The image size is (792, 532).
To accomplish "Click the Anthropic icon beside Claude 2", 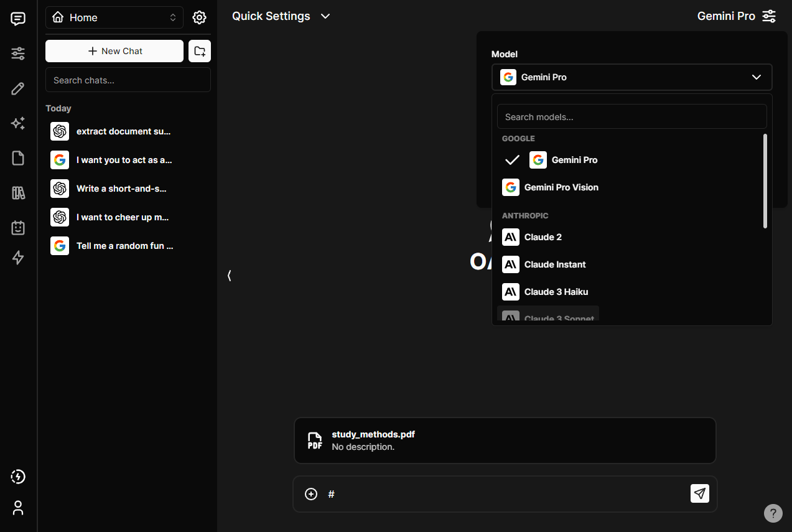I will (x=511, y=237).
